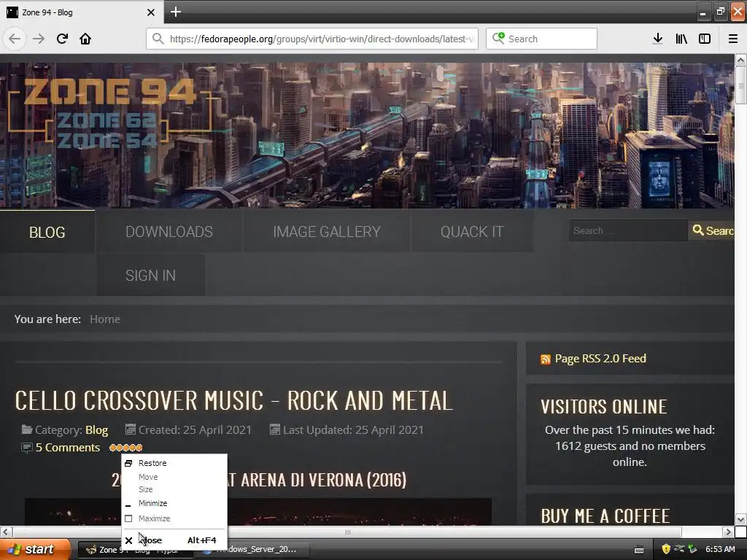The height and width of the screenshot is (560, 747).
Task: Click the Home breadcrumb link
Action: pos(105,319)
